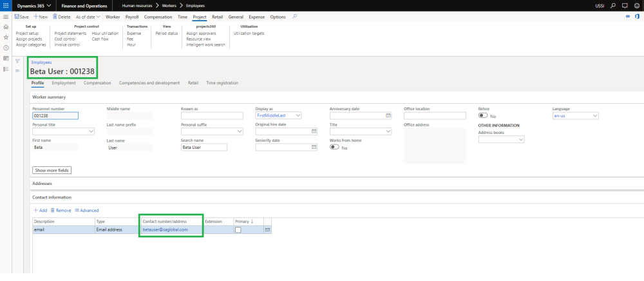Viewport: 644px width, 281px height.
Task: Click the Show more fields button
Action: tap(52, 170)
